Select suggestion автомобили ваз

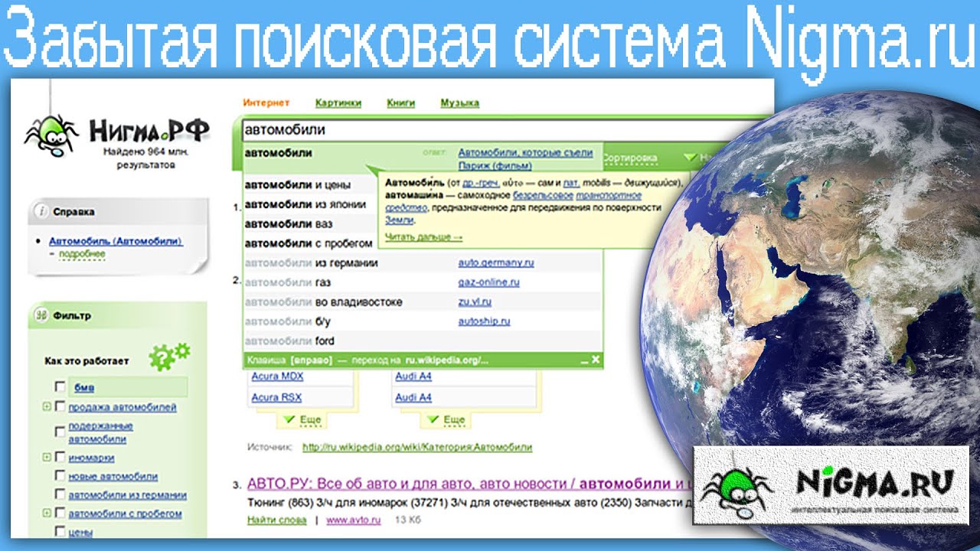pos(289,224)
